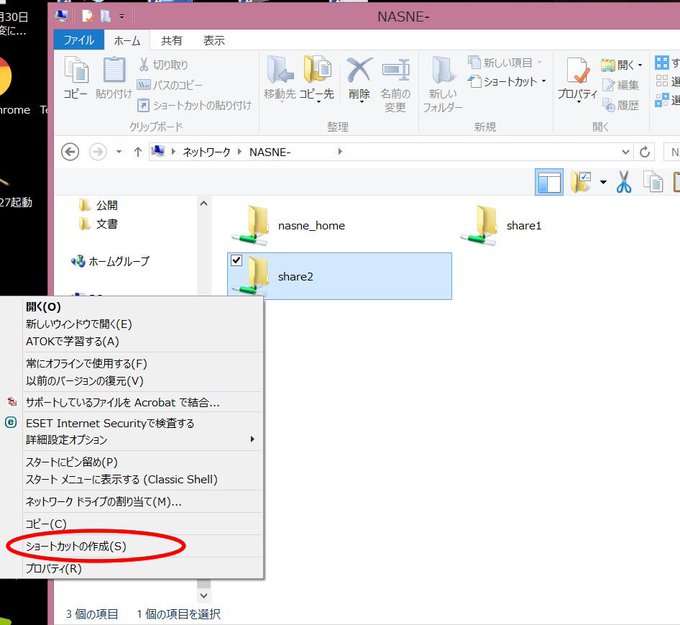This screenshot has height=625, width=680.
Task: Click navigation pane scroll up arrow
Action: click(203, 203)
